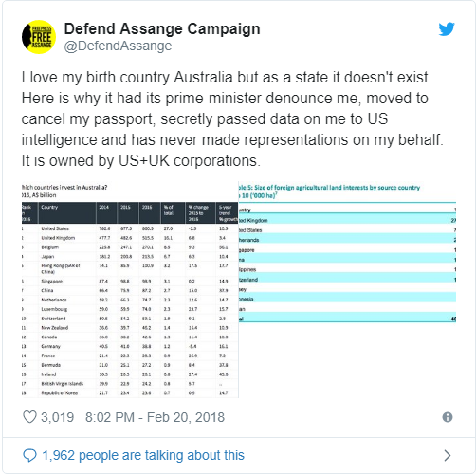
Task: Open "1,962 people are talking about this"
Action: [x=143, y=455]
